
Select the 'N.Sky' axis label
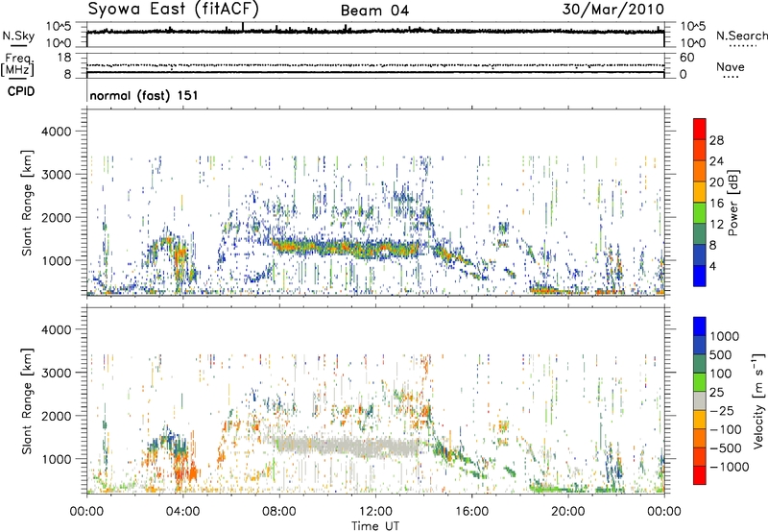tap(18, 36)
